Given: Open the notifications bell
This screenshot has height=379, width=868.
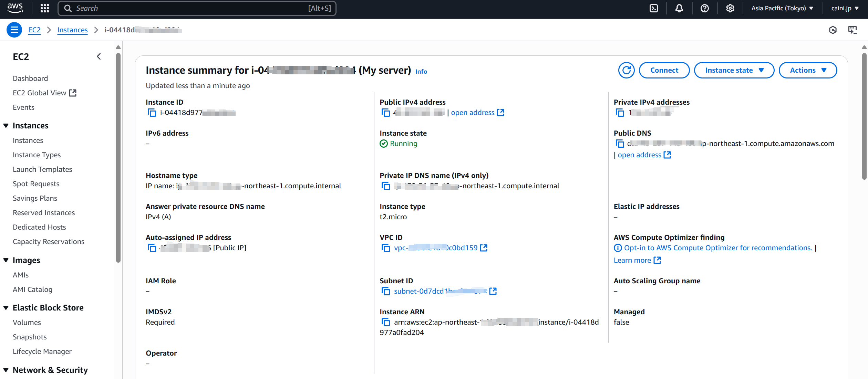Looking at the screenshot, I should [x=679, y=8].
